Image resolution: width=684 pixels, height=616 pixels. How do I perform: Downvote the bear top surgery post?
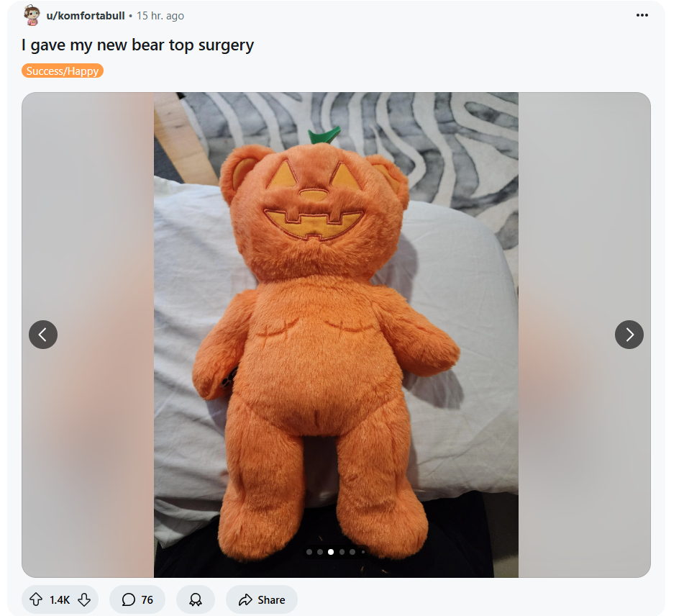point(84,599)
